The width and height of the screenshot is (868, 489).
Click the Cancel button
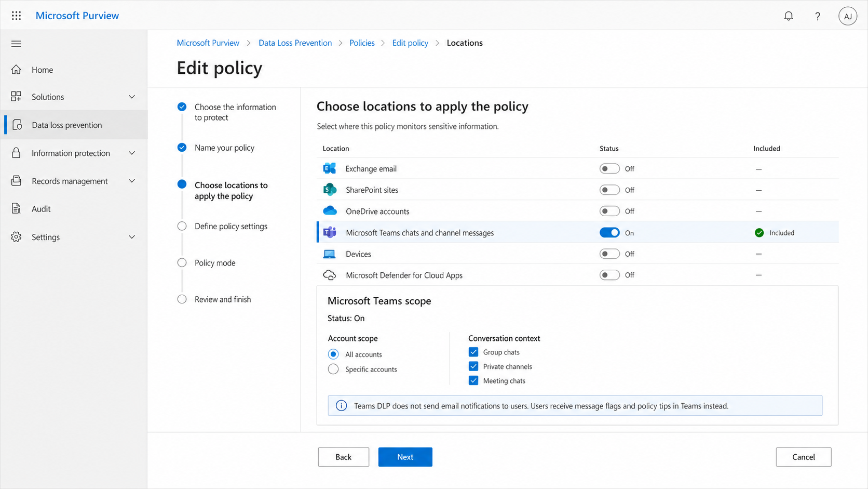(x=804, y=457)
